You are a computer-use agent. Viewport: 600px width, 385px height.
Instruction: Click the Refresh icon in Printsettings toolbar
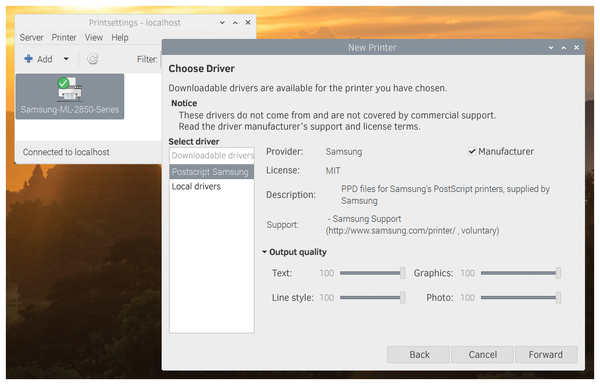[93, 59]
